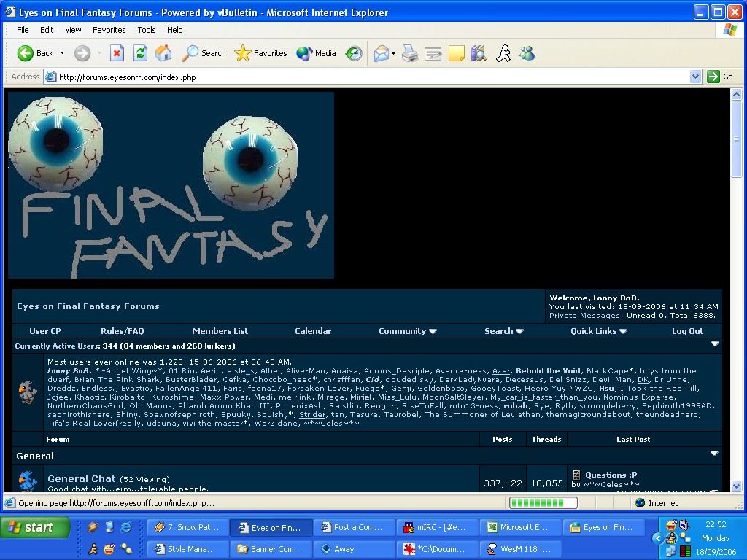Image resolution: width=747 pixels, height=560 pixels.
Task: Refresh the page with green arrows icon
Action: pyautogui.click(x=140, y=52)
